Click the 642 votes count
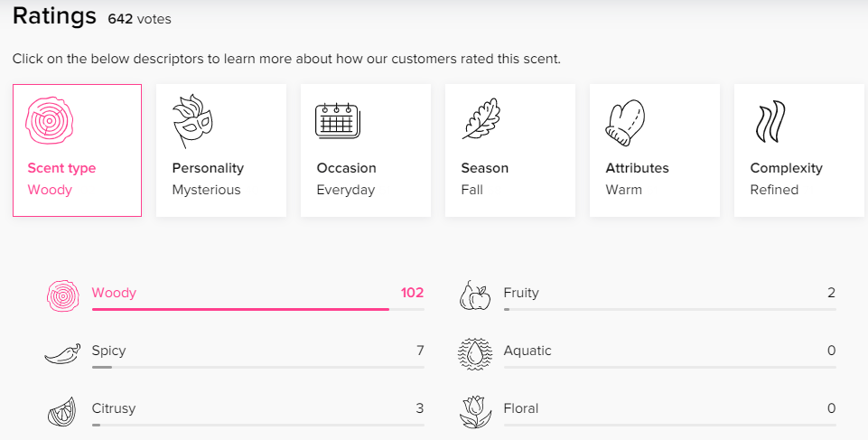868x440 pixels. tap(139, 19)
